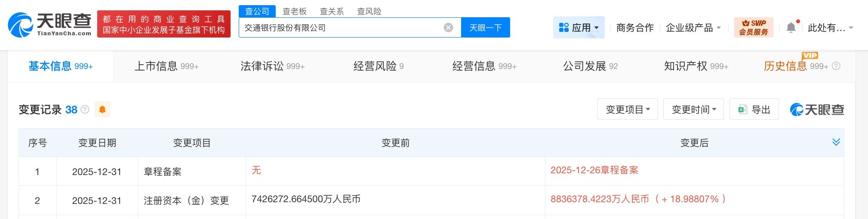Switch to the 法律诉讼 tab
The height and width of the screenshot is (219, 868).
272,66
